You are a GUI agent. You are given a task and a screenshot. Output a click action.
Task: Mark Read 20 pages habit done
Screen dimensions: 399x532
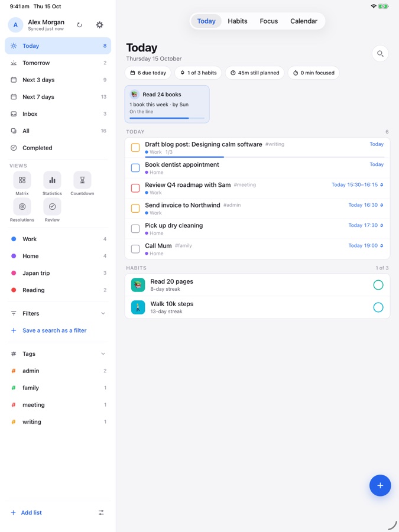coord(378,285)
